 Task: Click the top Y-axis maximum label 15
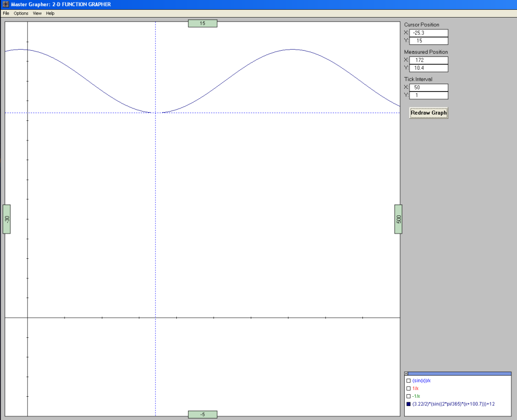click(x=202, y=23)
